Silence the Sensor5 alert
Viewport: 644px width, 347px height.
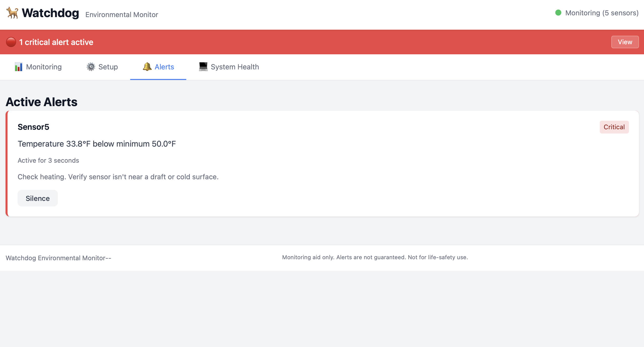point(38,198)
